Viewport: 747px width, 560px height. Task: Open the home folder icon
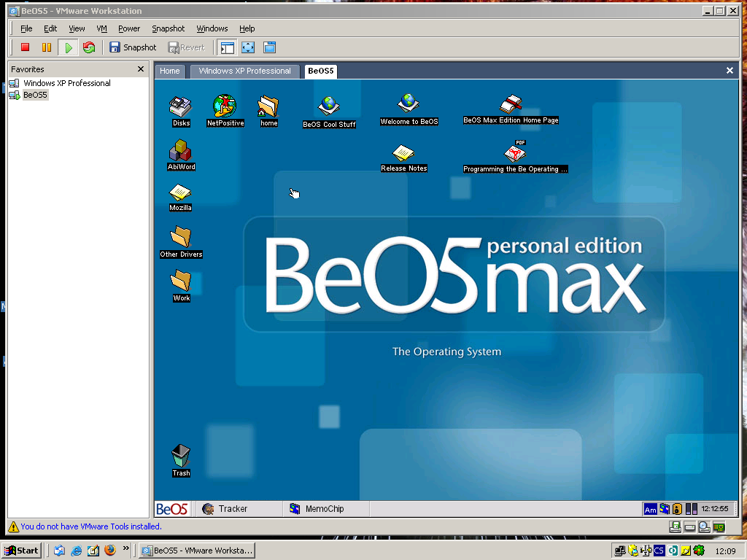click(268, 112)
